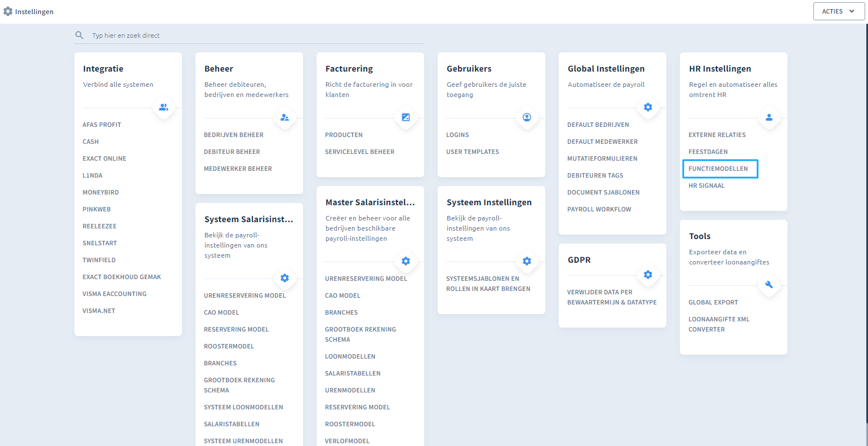Click the HR Instellingen person icon

click(769, 117)
